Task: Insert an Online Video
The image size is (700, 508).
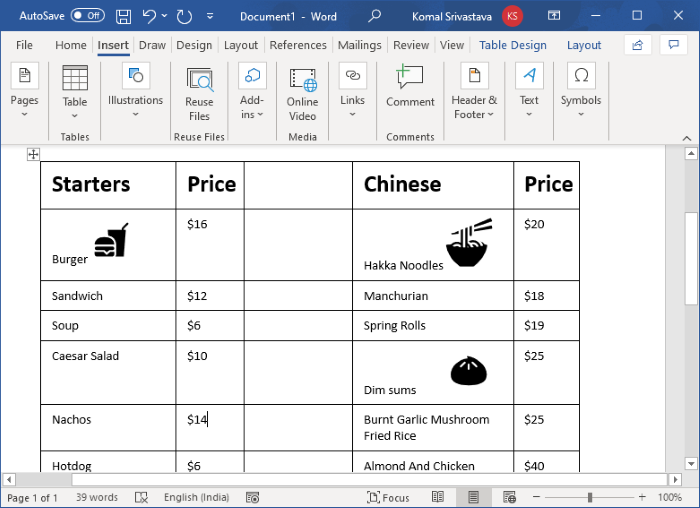Action: pyautogui.click(x=302, y=95)
